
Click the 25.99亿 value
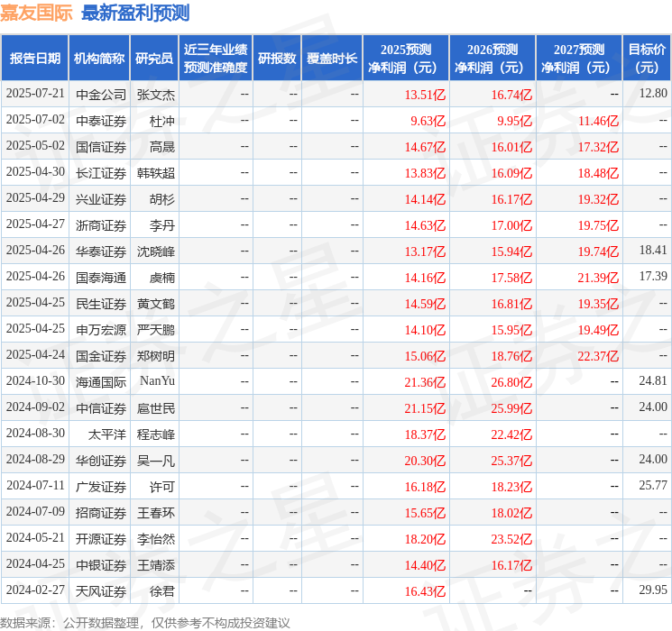(511, 408)
